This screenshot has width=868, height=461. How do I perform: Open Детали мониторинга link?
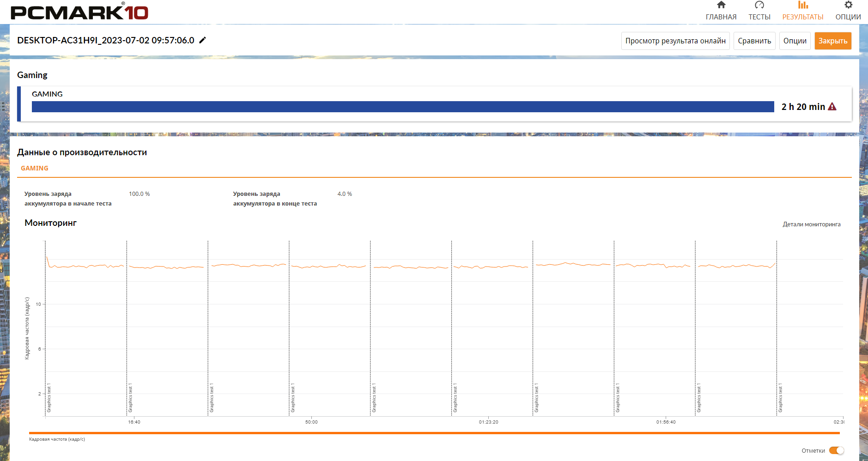(811, 224)
